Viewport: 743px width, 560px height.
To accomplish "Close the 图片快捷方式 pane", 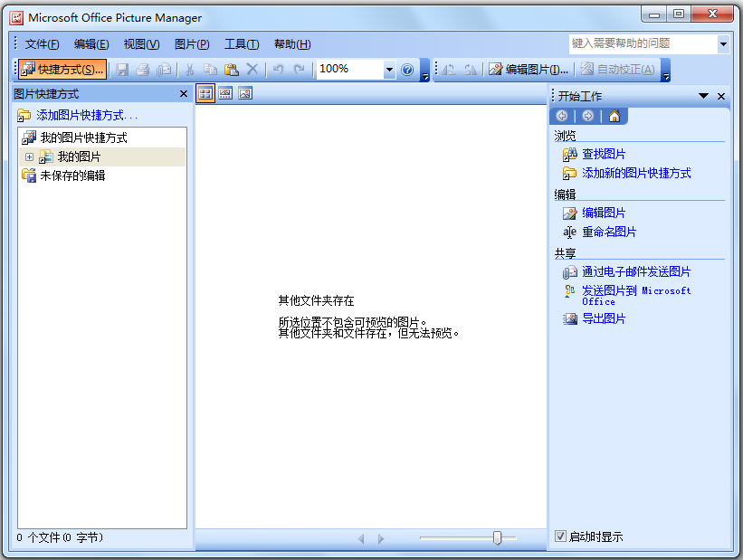I will 184,94.
